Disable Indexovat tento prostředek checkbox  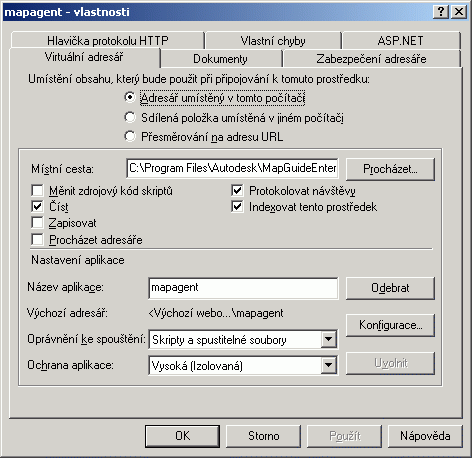[x=237, y=207]
